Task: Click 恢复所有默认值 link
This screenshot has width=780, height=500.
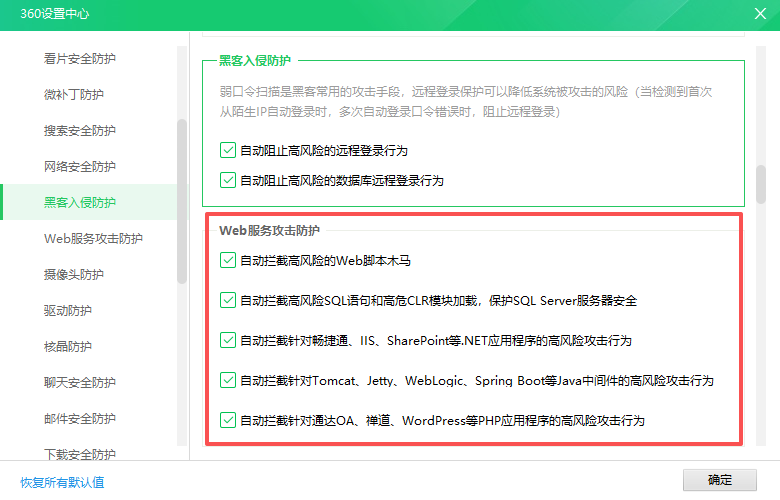Action: [62, 482]
